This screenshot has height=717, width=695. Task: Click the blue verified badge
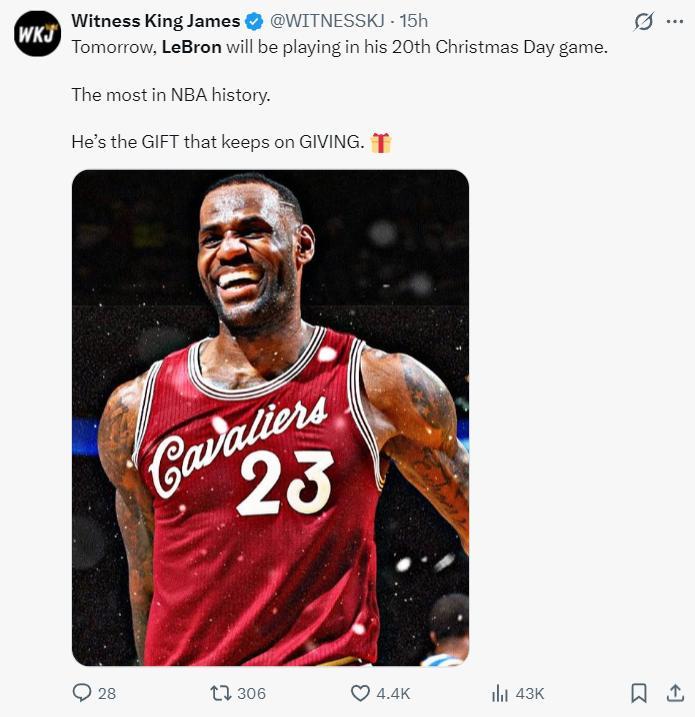tap(255, 21)
